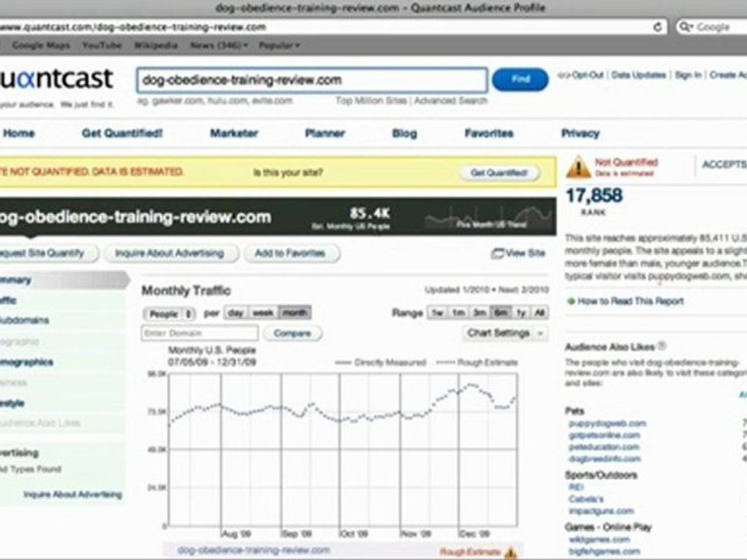Open peteducation.com link
This screenshot has height=560, width=747.
tap(604, 447)
